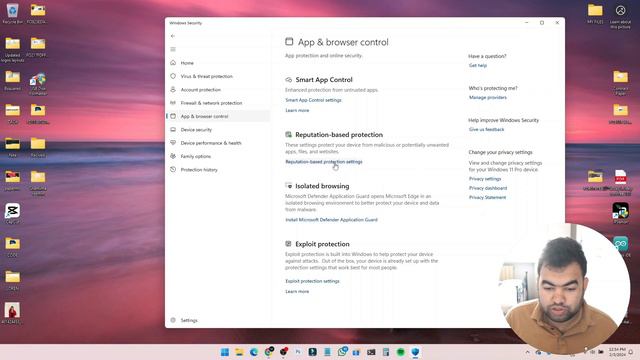Viewport: 640px width, 360px height.
Task: Open the calculator icon in the taskbar
Action: [386, 352]
